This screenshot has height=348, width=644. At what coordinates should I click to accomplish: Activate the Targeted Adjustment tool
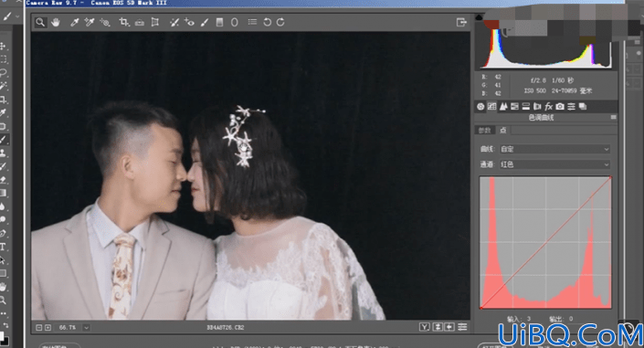(x=105, y=22)
